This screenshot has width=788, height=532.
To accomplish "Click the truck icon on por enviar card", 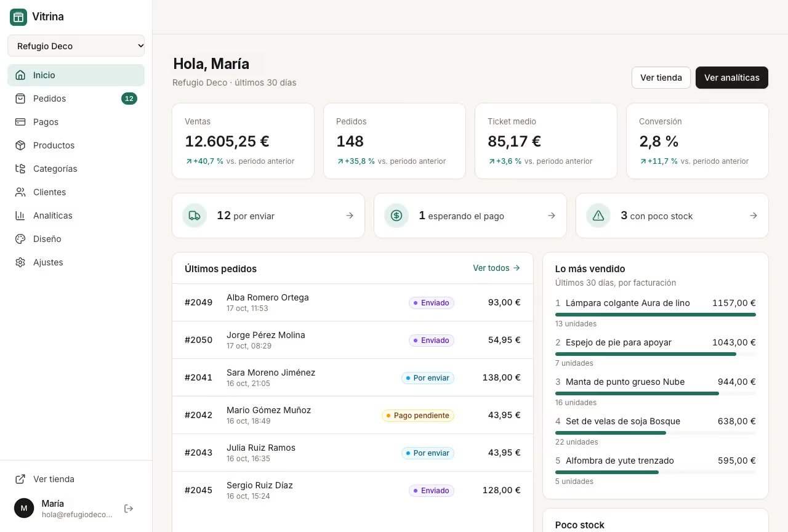I will pos(195,216).
